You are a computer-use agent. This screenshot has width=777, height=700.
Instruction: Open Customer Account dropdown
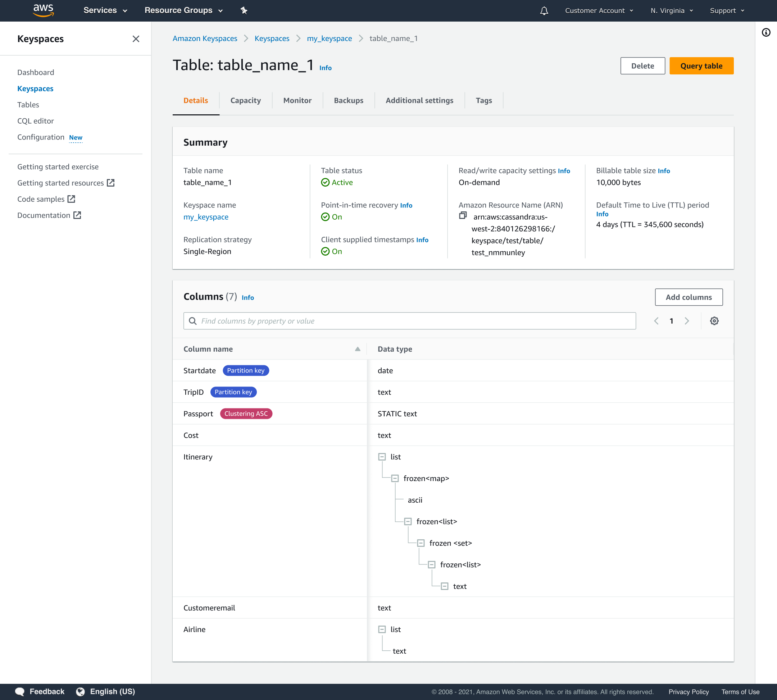point(599,11)
